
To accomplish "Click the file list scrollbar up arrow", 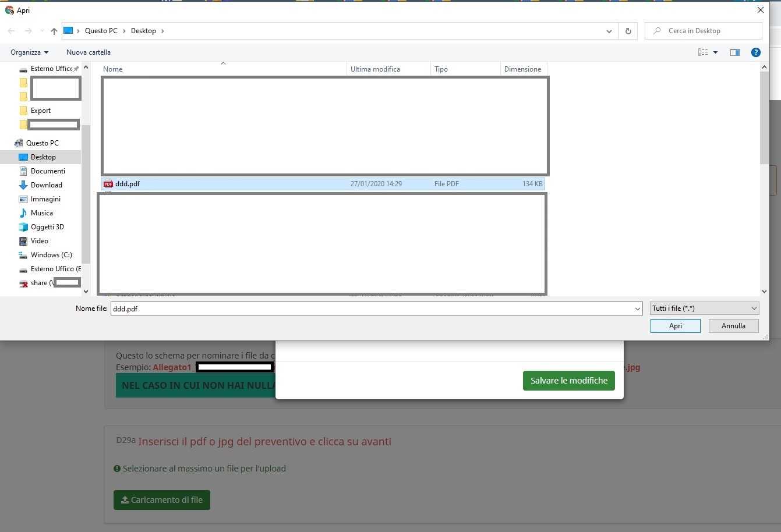I will (x=764, y=68).
